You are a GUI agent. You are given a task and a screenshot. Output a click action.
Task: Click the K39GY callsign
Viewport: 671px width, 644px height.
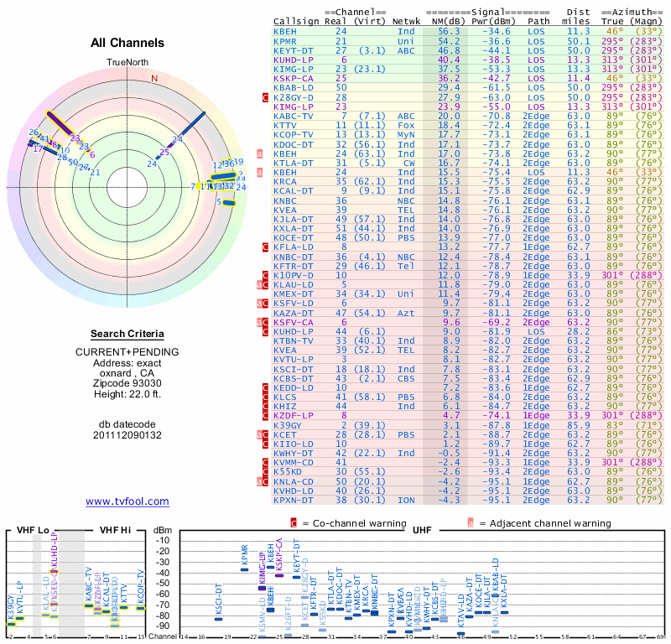point(288,425)
